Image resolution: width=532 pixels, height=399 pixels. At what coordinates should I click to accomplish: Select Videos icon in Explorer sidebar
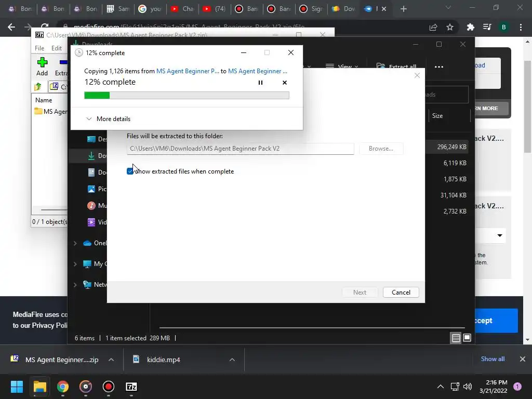pyautogui.click(x=91, y=222)
